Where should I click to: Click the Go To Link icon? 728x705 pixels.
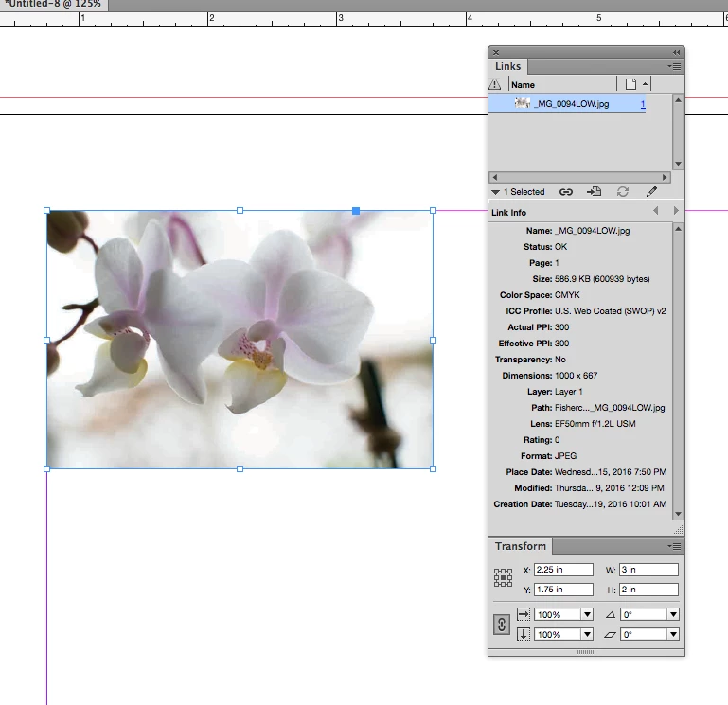(594, 192)
